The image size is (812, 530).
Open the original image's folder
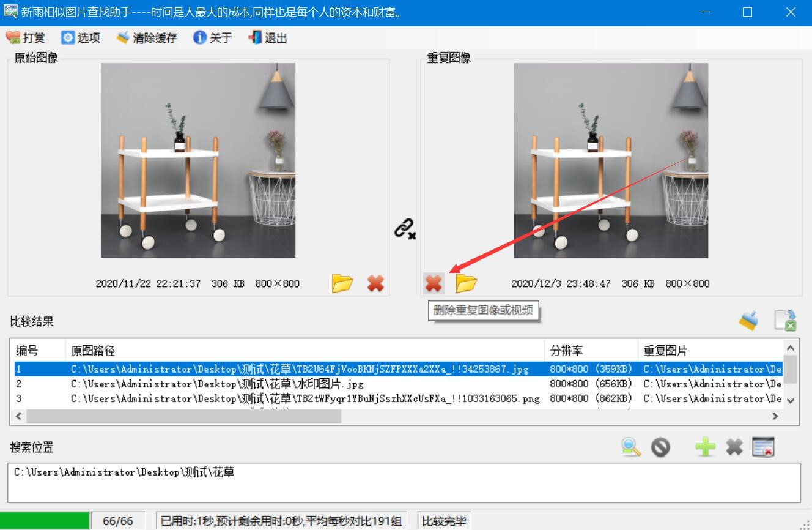(x=342, y=283)
